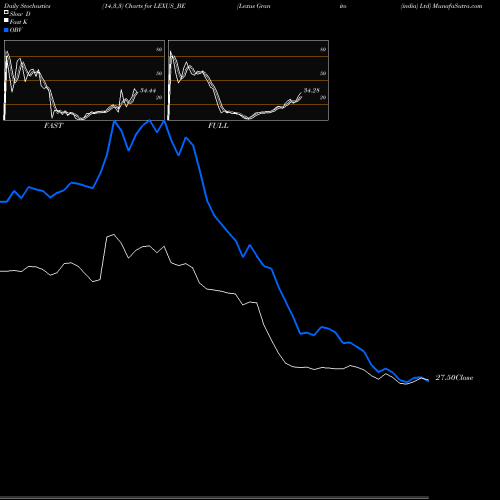Click the MunafaSutra.com site label
The height and width of the screenshot is (500, 500).
pyautogui.click(x=457, y=6)
